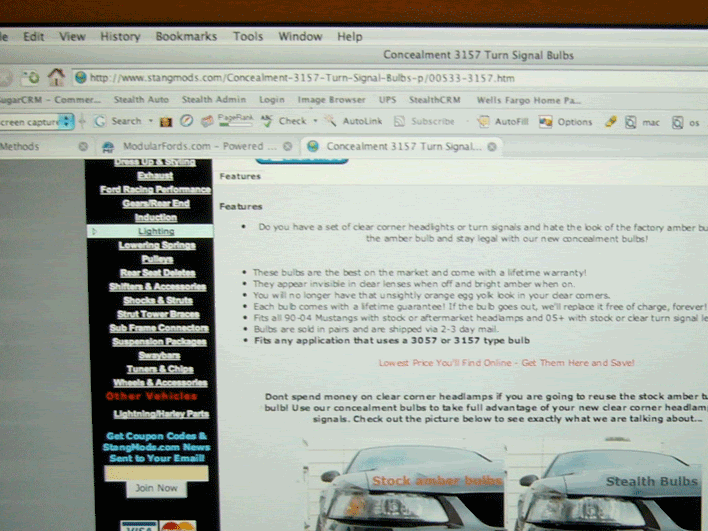Click the PageRank indicator
Image resolution: width=708 pixels, height=531 pixels.
point(235,120)
